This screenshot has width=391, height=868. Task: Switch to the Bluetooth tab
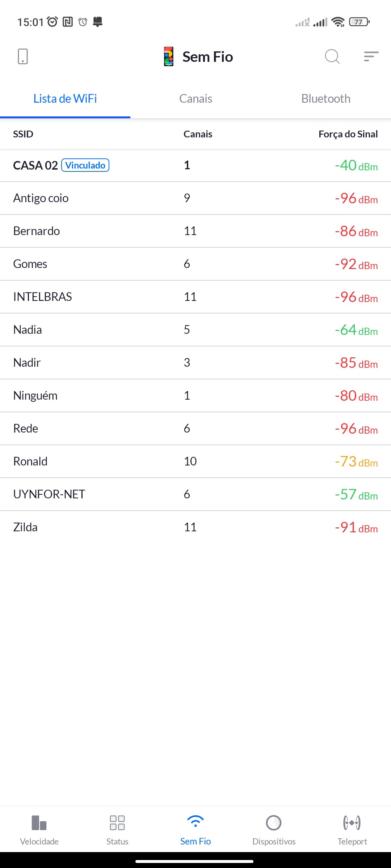[326, 99]
